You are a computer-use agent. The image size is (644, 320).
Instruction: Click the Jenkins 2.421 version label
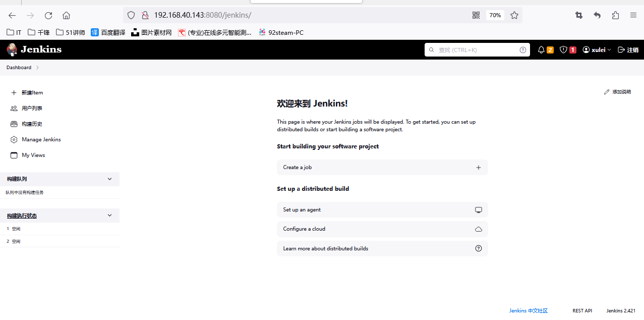click(x=621, y=311)
